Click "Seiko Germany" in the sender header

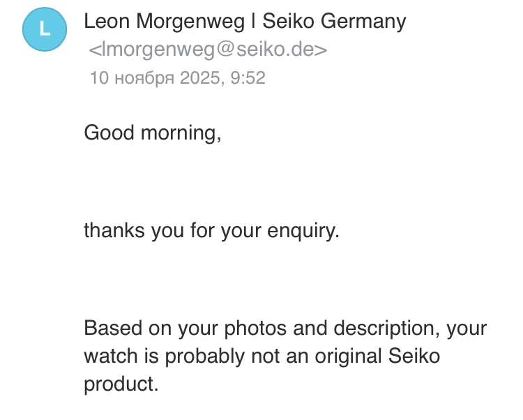(334, 22)
